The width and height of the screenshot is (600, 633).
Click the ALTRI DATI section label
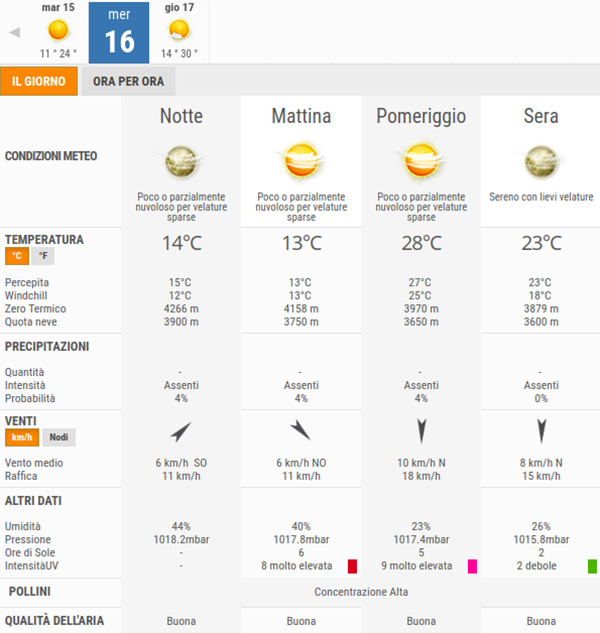pos(33,501)
